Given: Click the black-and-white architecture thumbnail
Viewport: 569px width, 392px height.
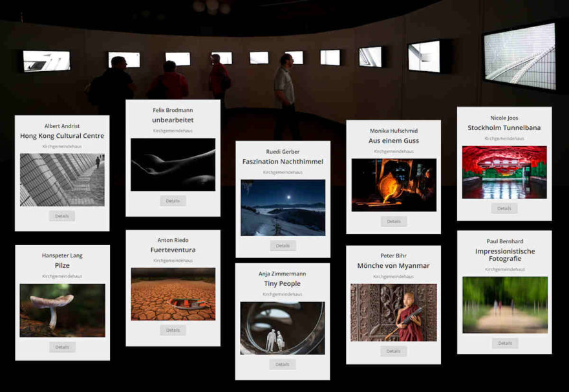Looking at the screenshot, I should 62,180.
